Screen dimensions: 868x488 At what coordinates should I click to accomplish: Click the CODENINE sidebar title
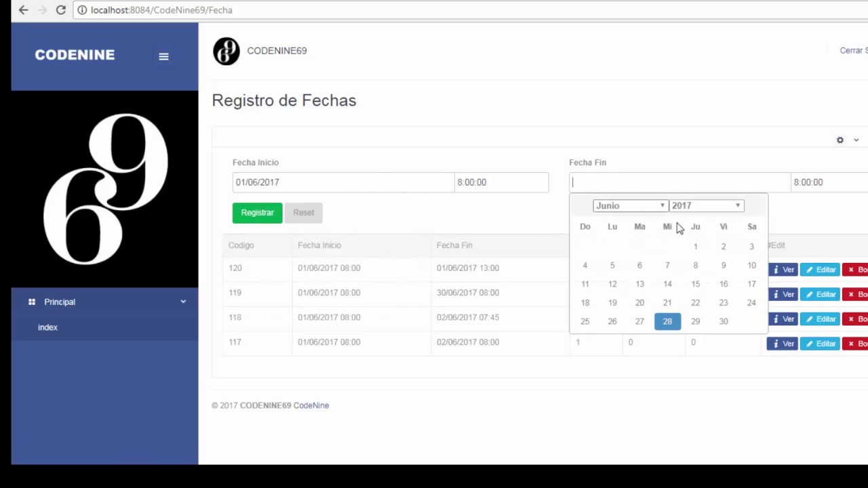coord(75,55)
